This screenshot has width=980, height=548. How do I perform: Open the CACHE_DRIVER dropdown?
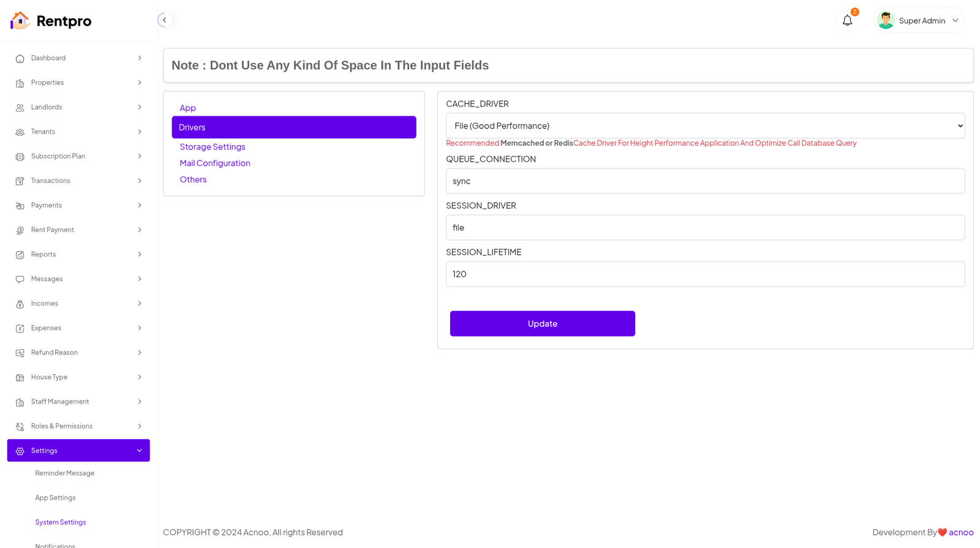705,126
